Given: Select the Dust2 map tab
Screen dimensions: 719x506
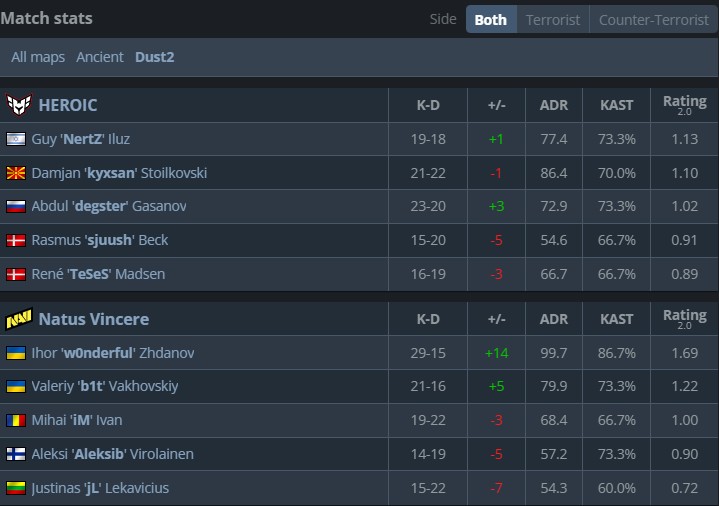Looking at the screenshot, I should pyautogui.click(x=155, y=57).
